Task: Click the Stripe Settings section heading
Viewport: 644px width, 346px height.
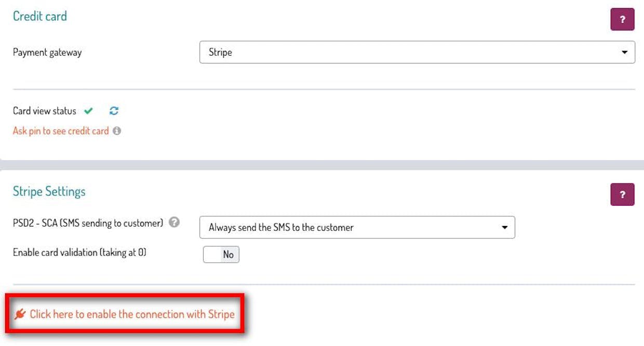Action: 49,191
